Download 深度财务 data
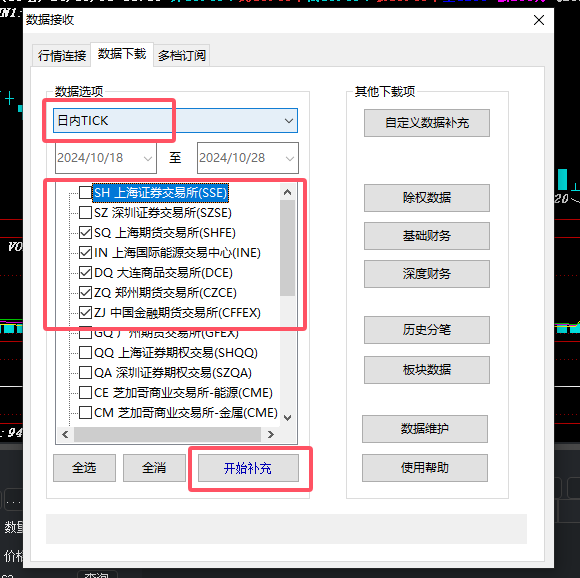The image size is (580, 578). (x=427, y=274)
